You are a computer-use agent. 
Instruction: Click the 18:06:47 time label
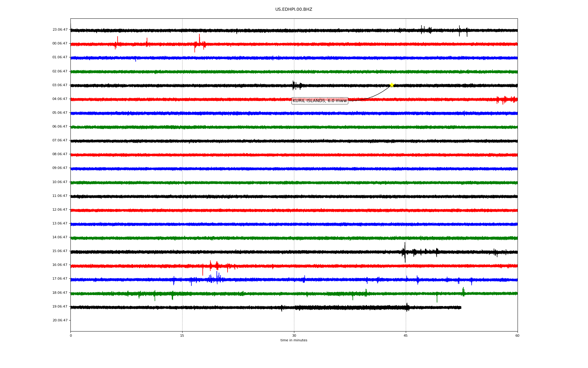pyautogui.click(x=60, y=293)
